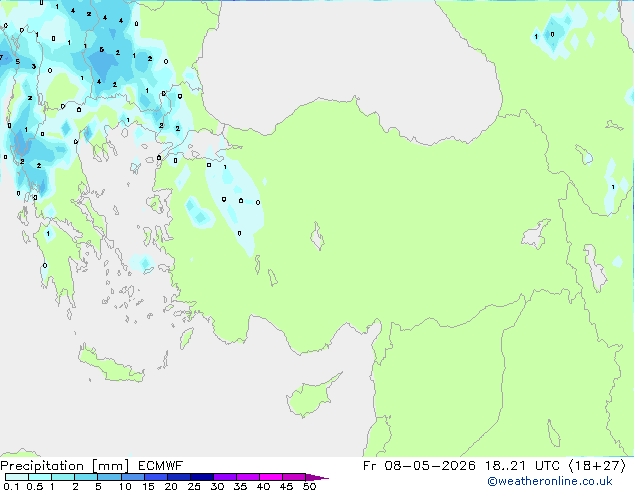Click the 20–25 mm legend swatch

(x=179, y=477)
